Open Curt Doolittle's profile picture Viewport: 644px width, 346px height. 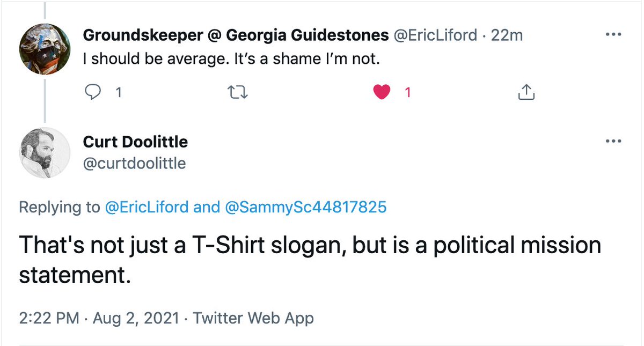[x=46, y=153]
